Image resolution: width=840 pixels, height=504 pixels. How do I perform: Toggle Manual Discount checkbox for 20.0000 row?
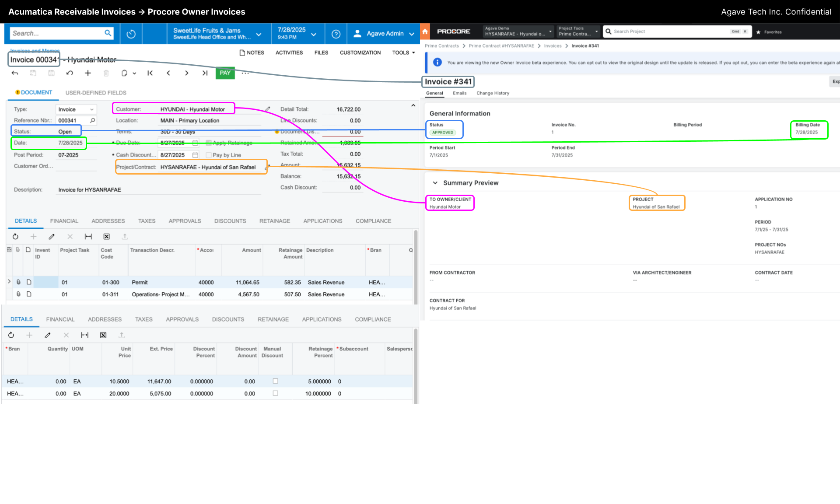(276, 393)
